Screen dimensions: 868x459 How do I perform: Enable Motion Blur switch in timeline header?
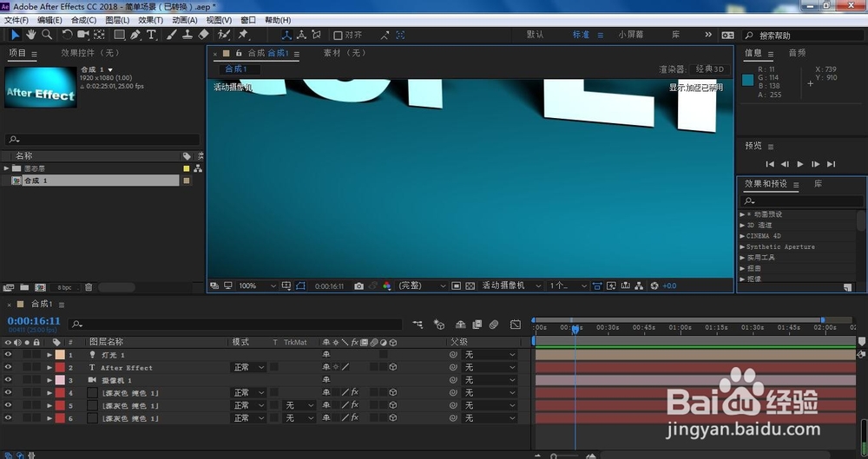(x=494, y=325)
